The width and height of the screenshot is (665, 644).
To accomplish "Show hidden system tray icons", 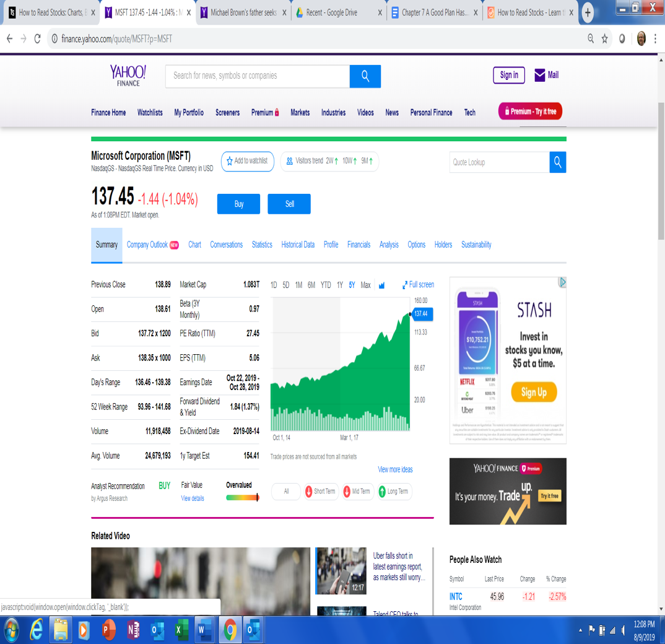I will point(580,630).
